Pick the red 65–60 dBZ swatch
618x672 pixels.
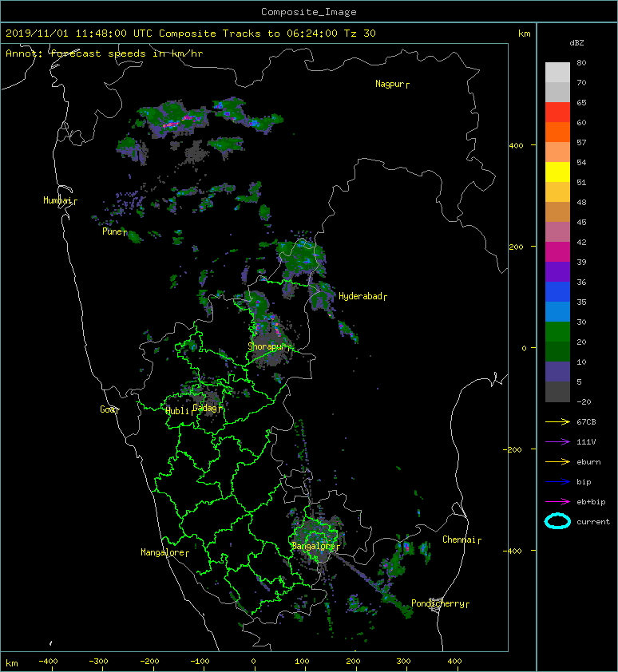click(x=557, y=113)
